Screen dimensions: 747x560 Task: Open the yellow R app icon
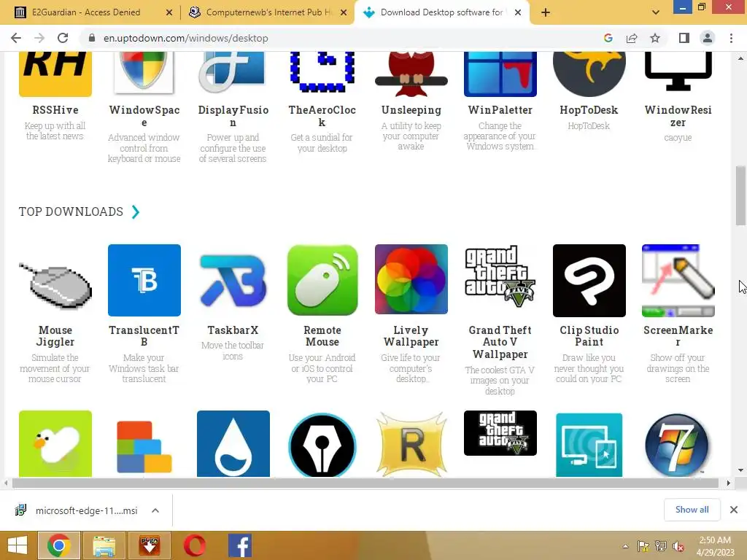click(411, 445)
